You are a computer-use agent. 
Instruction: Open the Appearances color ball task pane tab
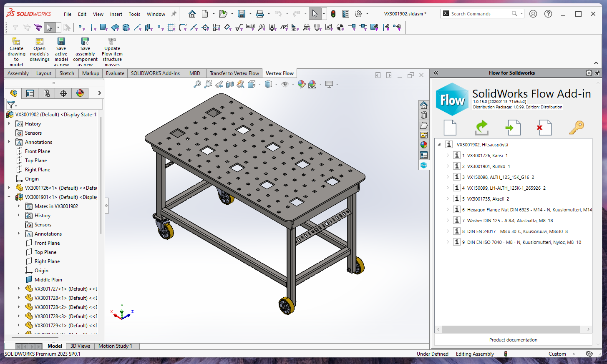424,145
